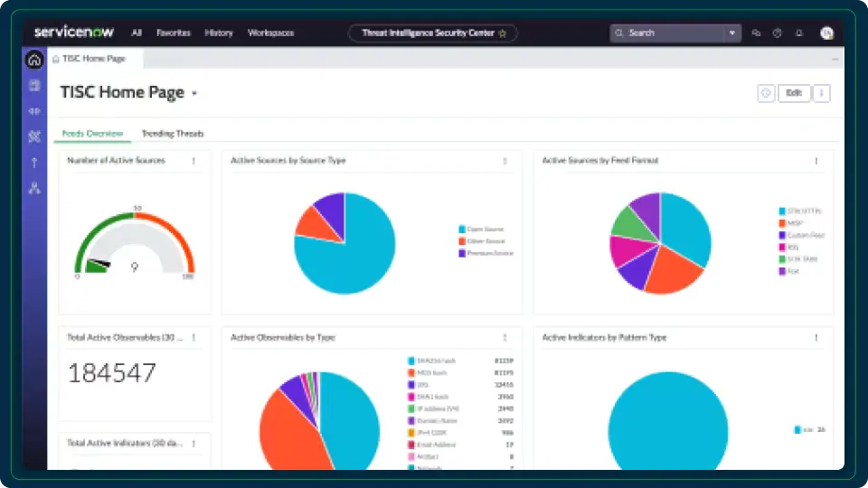This screenshot has width=868, height=488.
Task: Open the up-arrow sidebar icon
Action: click(34, 162)
